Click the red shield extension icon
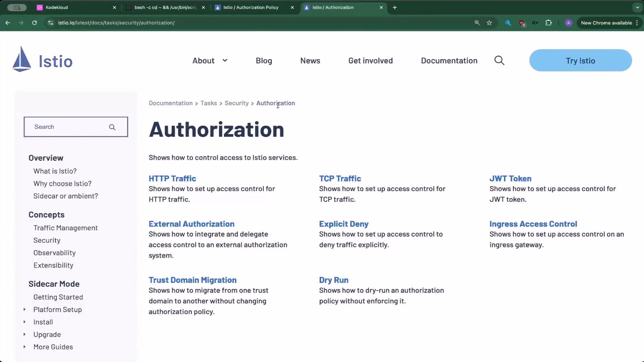The height and width of the screenshot is (362, 644). [522, 23]
